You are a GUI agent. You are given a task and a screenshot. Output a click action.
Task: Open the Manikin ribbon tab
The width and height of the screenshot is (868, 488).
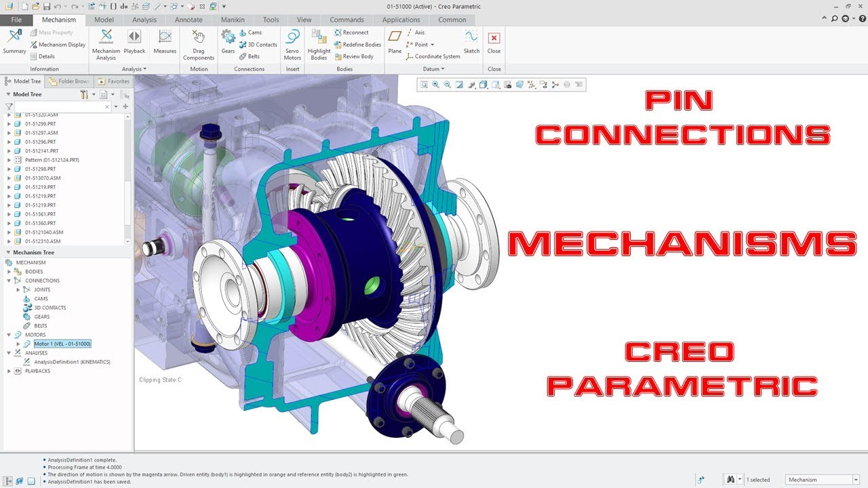[233, 20]
